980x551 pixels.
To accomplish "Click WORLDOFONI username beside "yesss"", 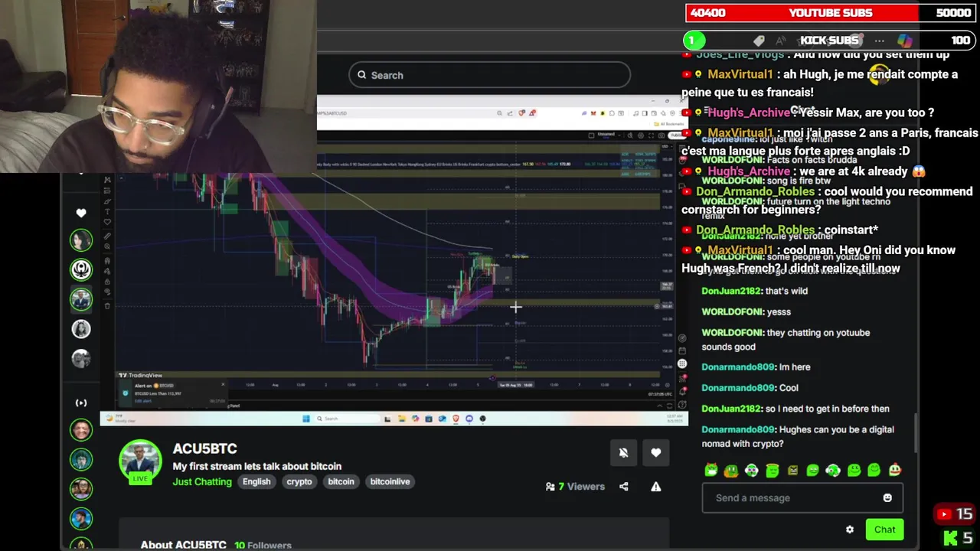I will pyautogui.click(x=732, y=311).
